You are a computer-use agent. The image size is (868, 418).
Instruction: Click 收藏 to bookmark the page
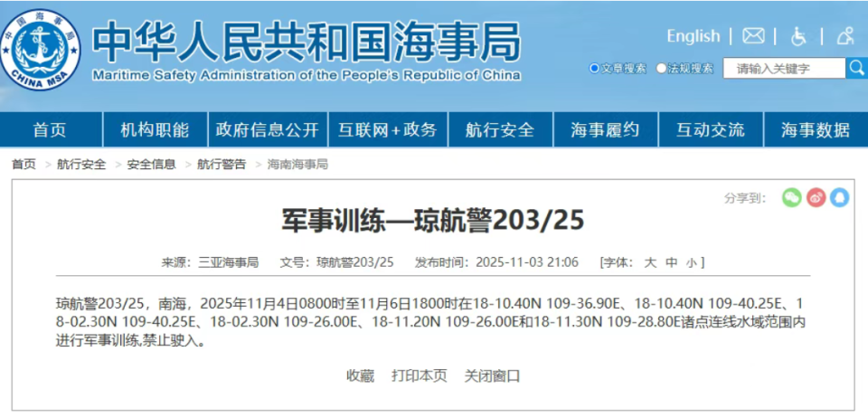pos(361,376)
